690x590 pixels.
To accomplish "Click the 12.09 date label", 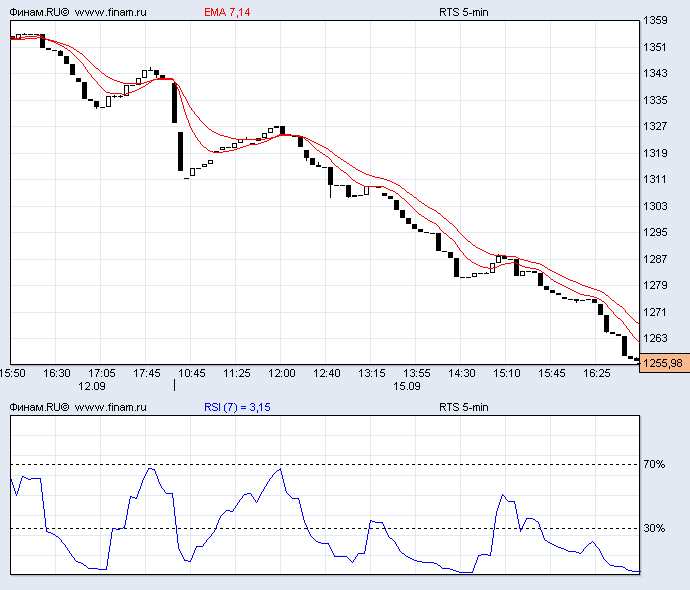I will pyautogui.click(x=92, y=386).
